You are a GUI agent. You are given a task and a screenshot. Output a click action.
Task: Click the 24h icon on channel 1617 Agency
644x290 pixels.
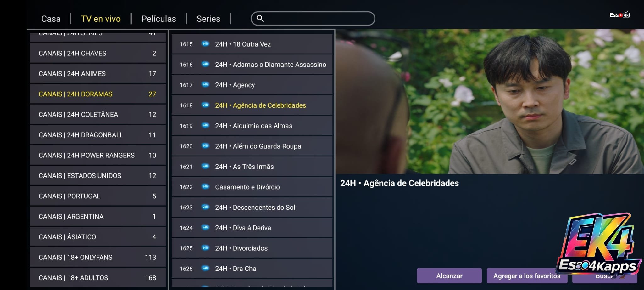point(205,84)
